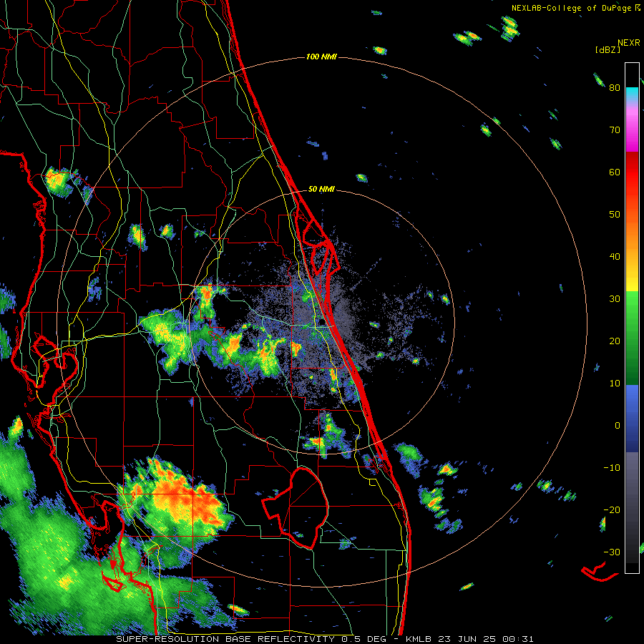Click the red lake outline in south-central map
The height and width of the screenshot is (644, 644).
tap(295, 507)
